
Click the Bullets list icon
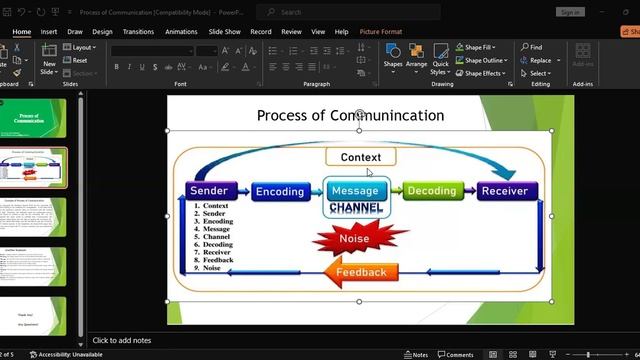tap(273, 51)
